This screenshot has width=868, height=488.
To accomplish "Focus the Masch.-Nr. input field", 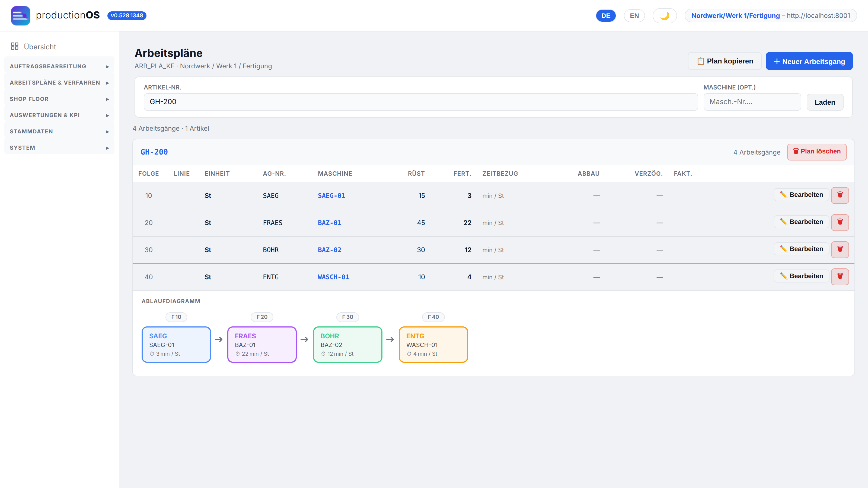I will 752,102.
